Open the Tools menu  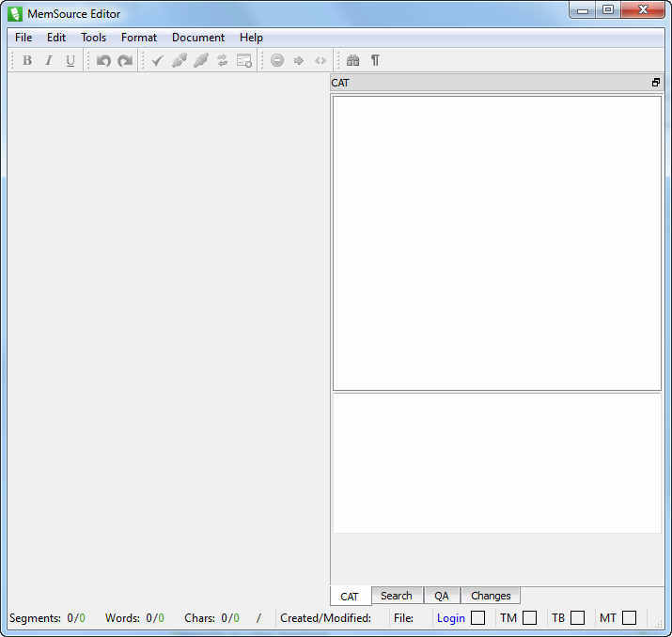(93, 38)
